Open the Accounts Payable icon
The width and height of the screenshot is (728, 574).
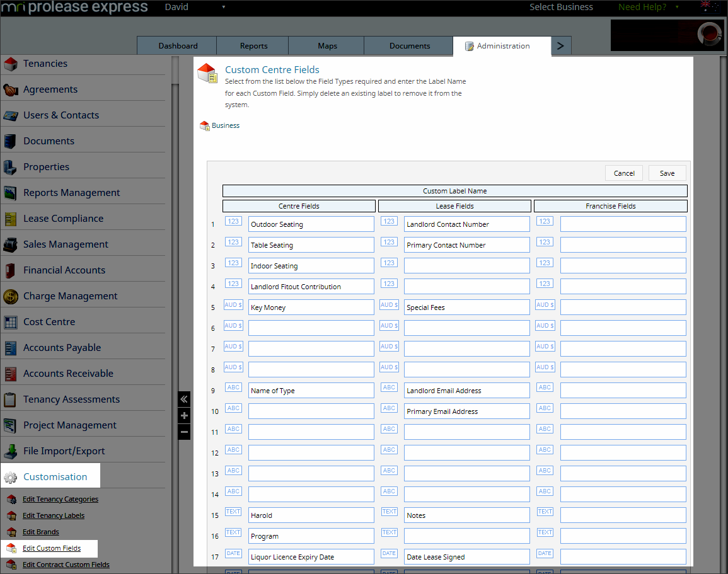(x=11, y=348)
